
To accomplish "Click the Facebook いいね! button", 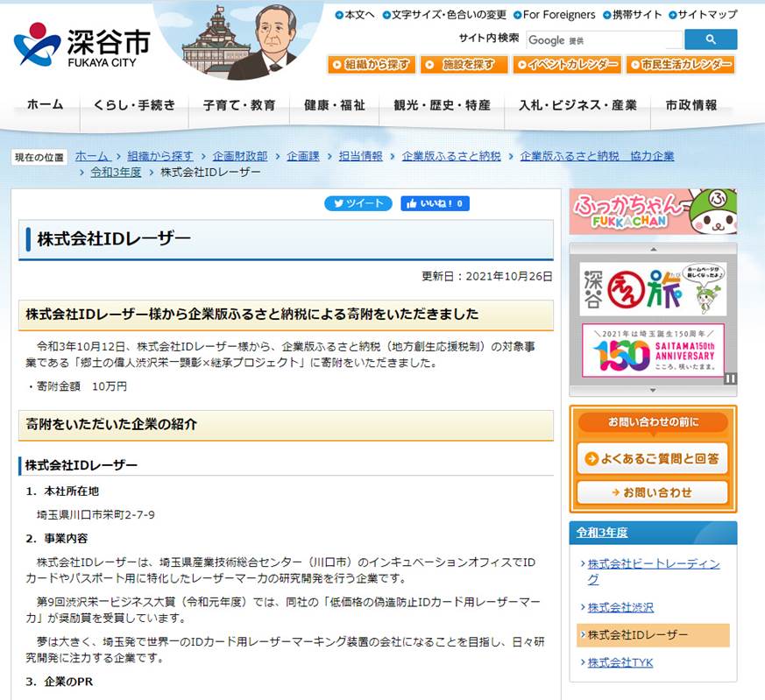I will [435, 203].
